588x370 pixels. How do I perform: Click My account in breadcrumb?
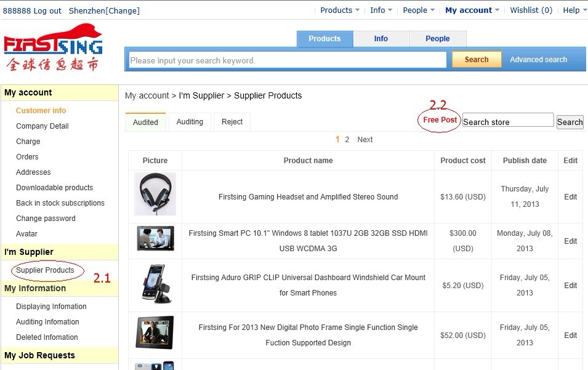click(147, 95)
